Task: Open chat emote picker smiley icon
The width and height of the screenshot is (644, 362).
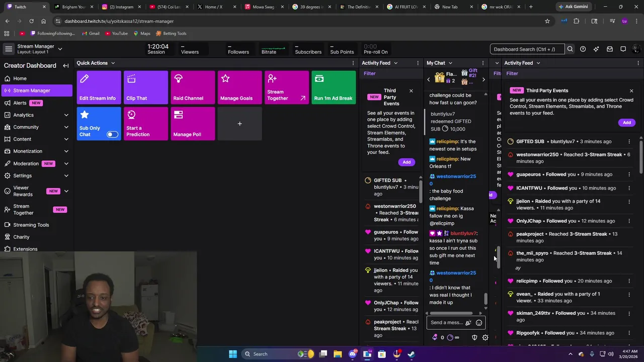Action: point(479,323)
